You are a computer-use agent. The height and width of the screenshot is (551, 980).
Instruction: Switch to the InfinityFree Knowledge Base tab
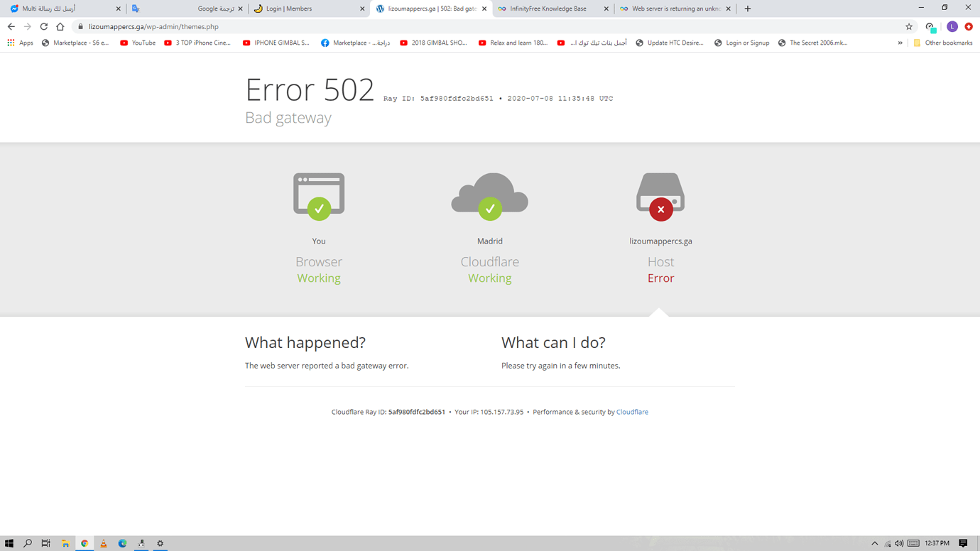coord(548,9)
